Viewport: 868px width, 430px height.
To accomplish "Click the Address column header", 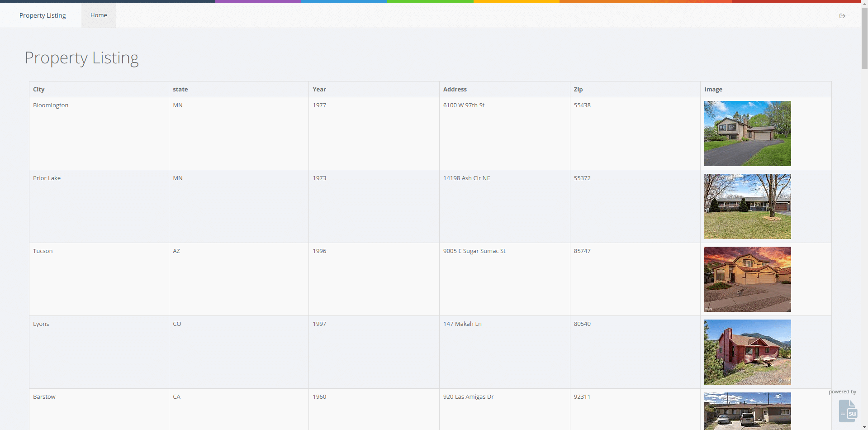I will [455, 90].
